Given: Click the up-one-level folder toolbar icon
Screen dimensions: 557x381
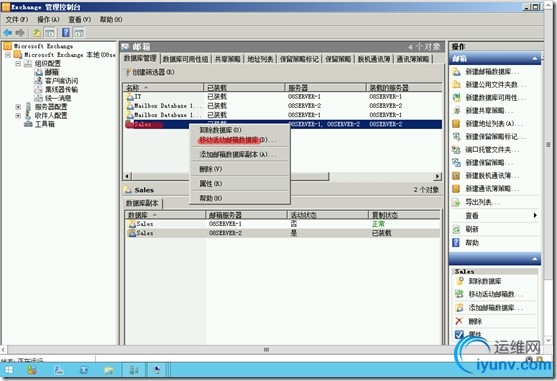Looking at the screenshot, I should coord(37,33).
